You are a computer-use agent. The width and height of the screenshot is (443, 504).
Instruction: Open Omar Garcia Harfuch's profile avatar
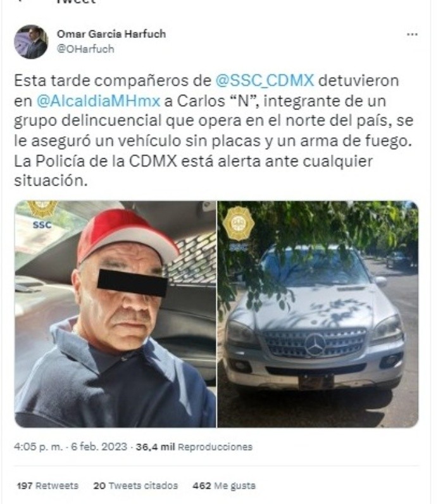coord(31,42)
